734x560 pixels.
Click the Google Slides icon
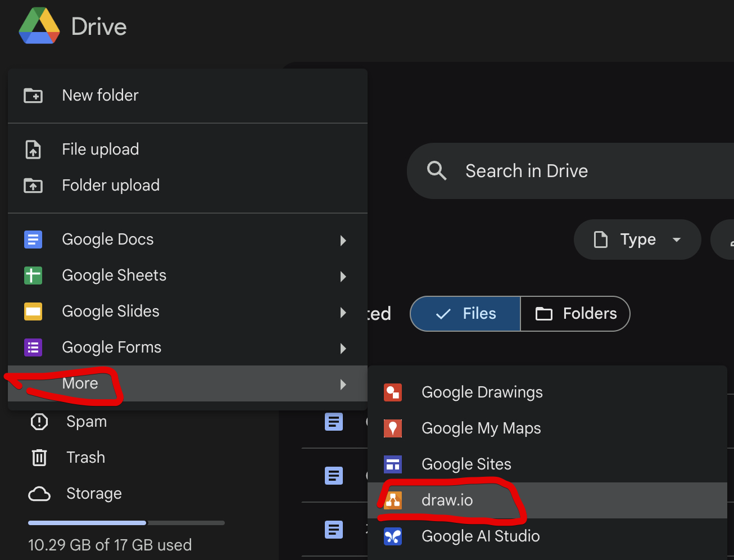coord(33,311)
